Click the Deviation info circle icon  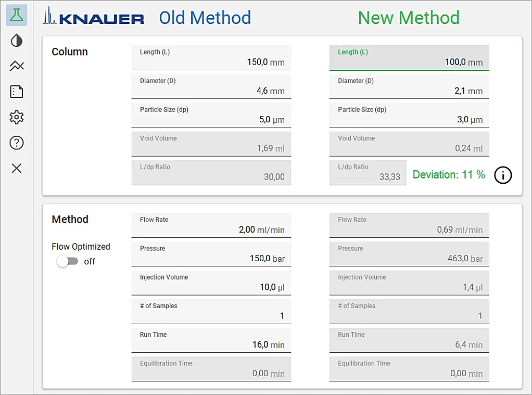coord(503,175)
